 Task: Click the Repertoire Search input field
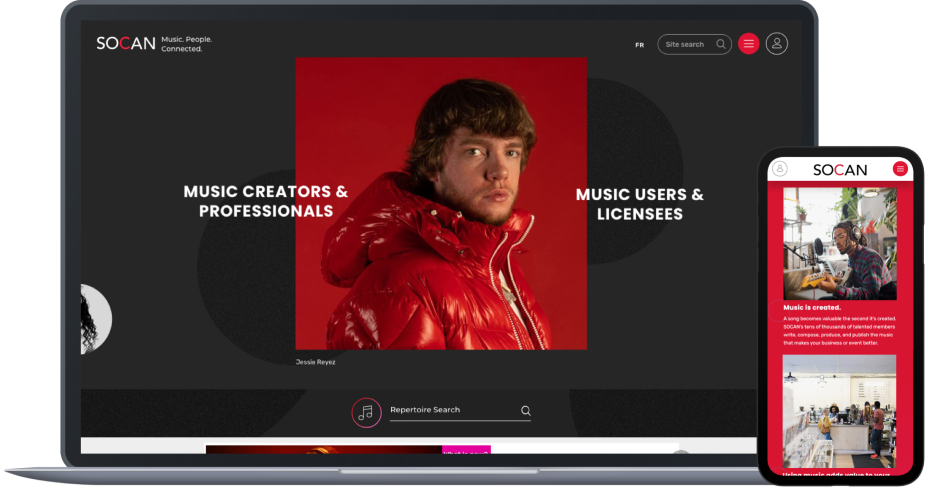coord(450,411)
